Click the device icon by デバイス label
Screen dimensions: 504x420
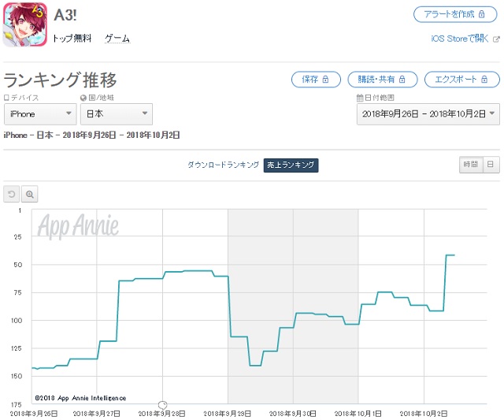pos(6,98)
